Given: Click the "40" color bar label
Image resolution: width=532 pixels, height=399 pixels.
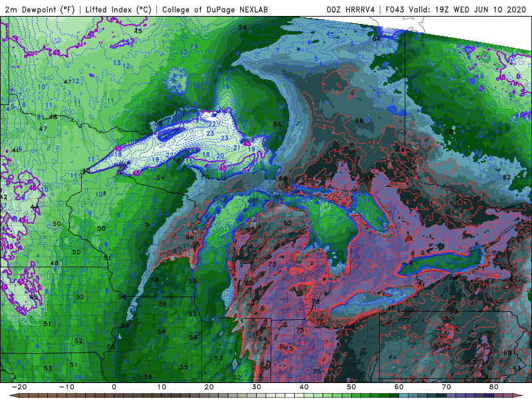Looking at the screenshot, I should pyautogui.click(x=304, y=387).
